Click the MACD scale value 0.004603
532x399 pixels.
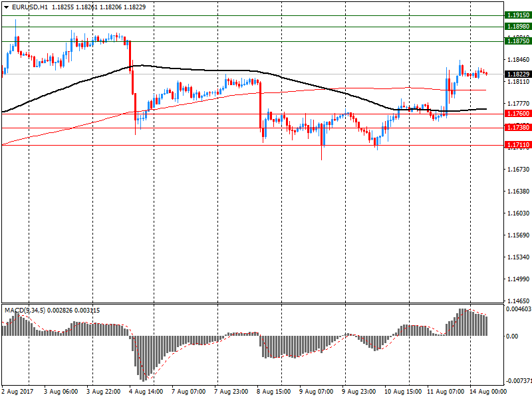click(519, 309)
